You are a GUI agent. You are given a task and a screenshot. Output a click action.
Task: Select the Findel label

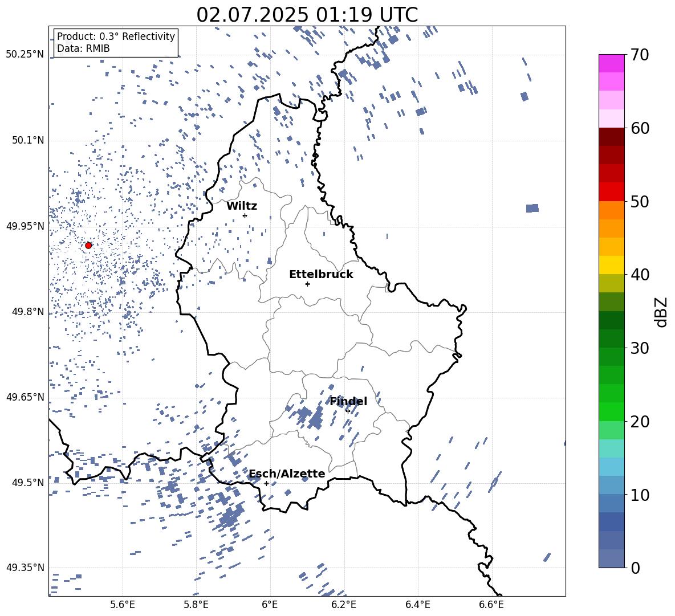pyautogui.click(x=348, y=401)
